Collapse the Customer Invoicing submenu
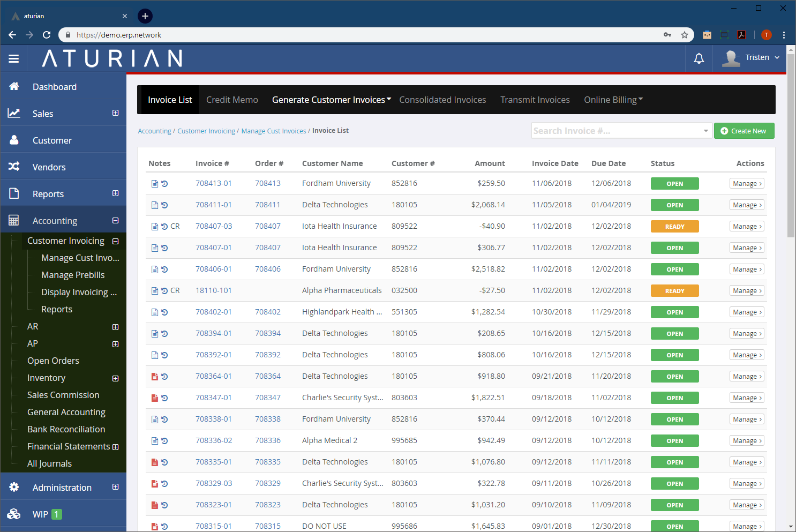Image resolution: width=796 pixels, height=532 pixels. [115, 241]
